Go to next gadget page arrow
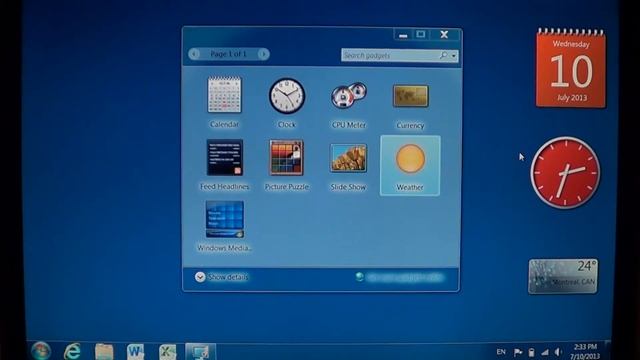This screenshot has width=640, height=360. [x=264, y=54]
